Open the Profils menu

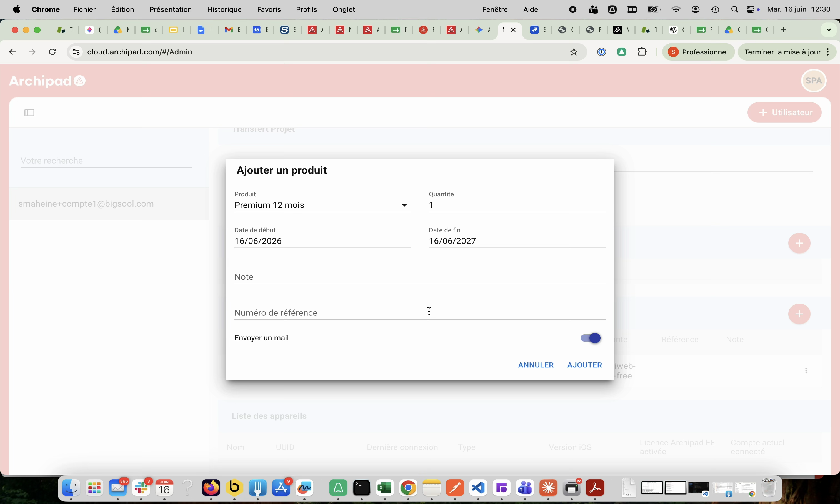click(x=307, y=9)
